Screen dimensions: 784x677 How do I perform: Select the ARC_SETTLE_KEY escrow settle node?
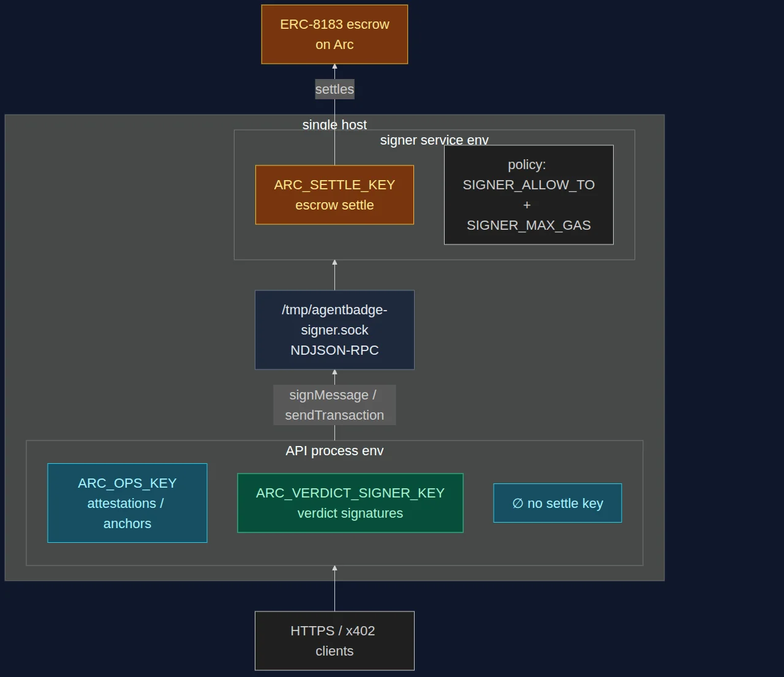[x=334, y=195]
